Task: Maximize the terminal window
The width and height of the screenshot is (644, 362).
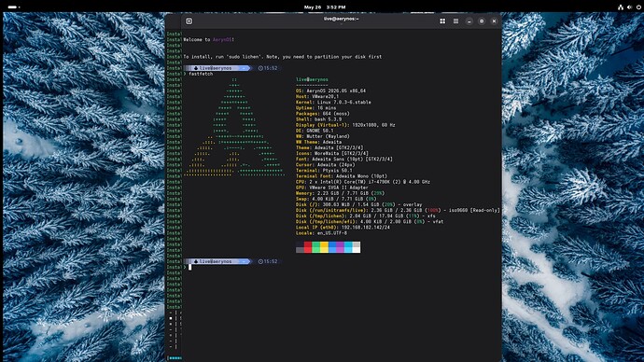Action: tap(482, 21)
